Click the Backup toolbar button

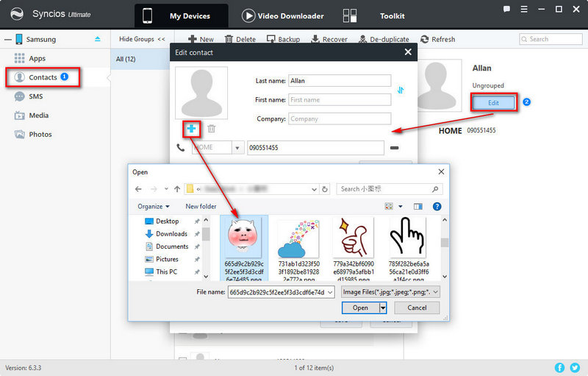coord(283,39)
